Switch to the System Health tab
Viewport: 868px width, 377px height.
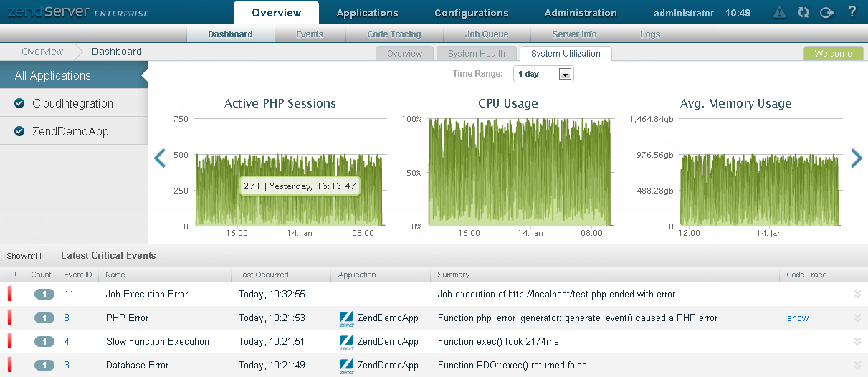click(476, 54)
